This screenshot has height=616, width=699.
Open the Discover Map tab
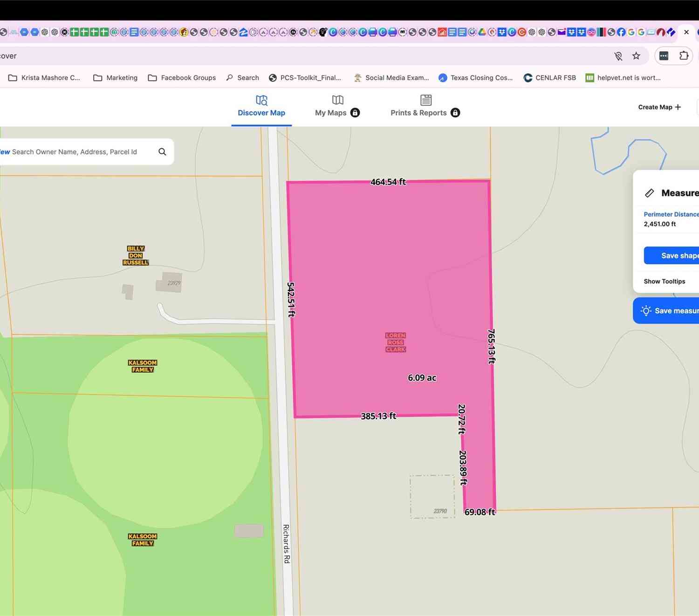tap(261, 106)
